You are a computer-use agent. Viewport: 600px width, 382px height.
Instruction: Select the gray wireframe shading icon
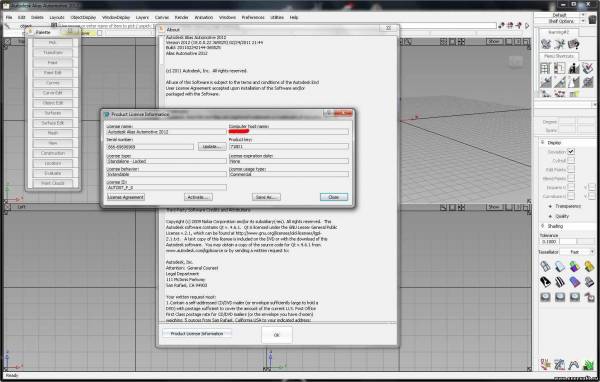point(545,266)
